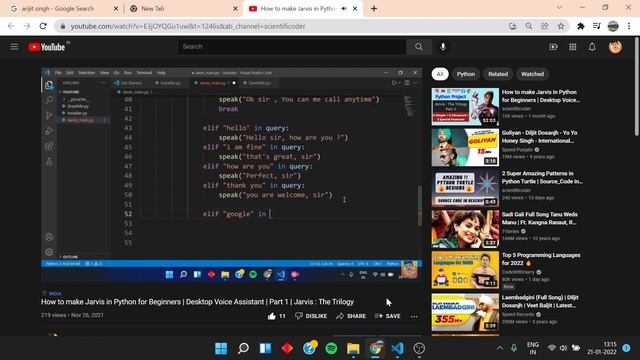The width and height of the screenshot is (640, 360).
Task: Go to YouTube home via logo
Action: click(47, 47)
